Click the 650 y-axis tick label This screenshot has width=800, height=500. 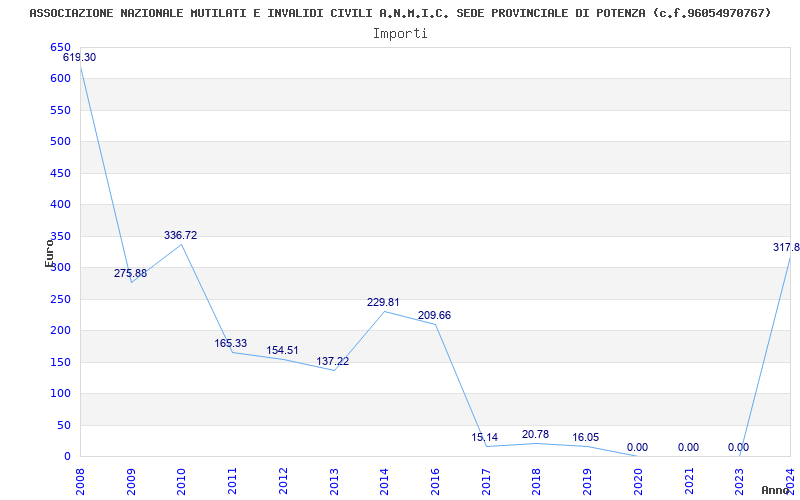coord(60,47)
